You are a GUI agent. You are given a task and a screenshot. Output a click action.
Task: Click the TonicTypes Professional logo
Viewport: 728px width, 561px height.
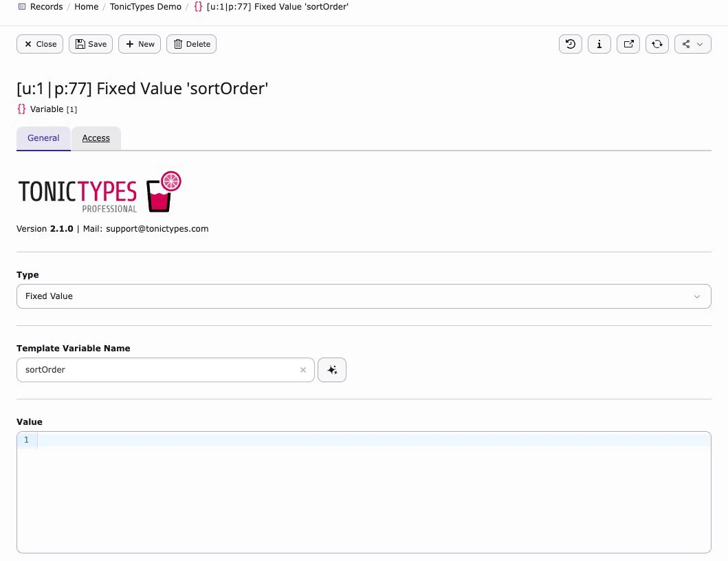pos(100,192)
